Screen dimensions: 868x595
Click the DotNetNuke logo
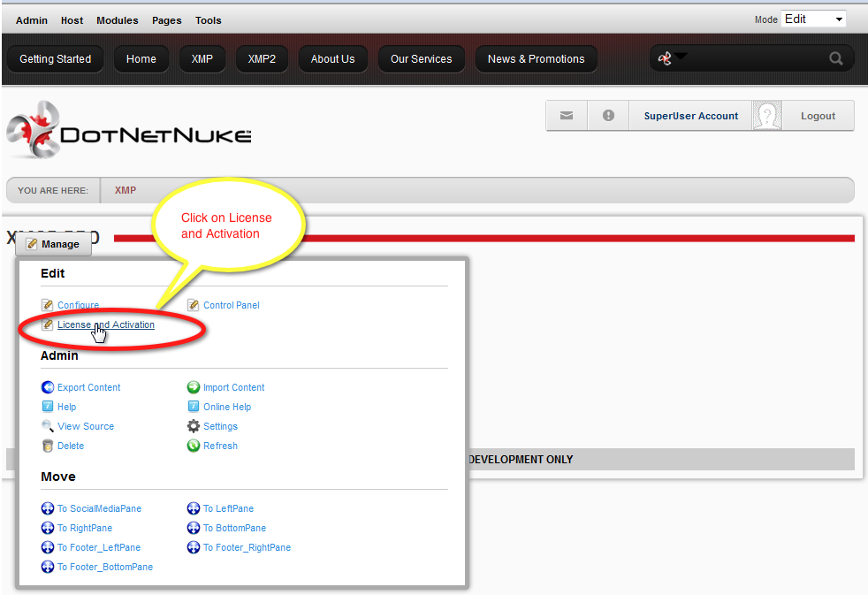tap(128, 130)
